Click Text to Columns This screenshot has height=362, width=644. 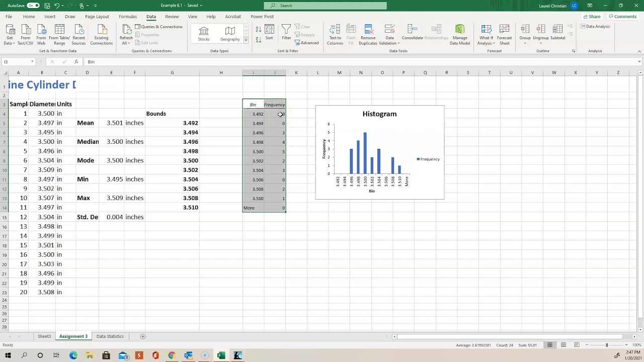coord(335,35)
